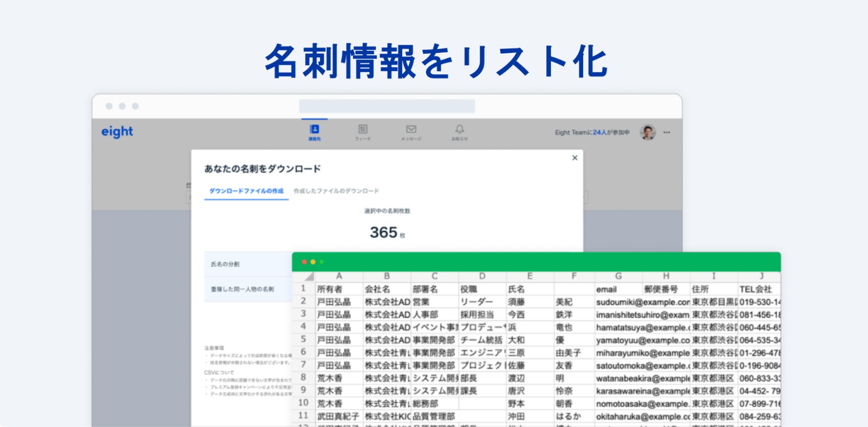
Task: Open the メッセージ envelope icon
Action: click(411, 132)
